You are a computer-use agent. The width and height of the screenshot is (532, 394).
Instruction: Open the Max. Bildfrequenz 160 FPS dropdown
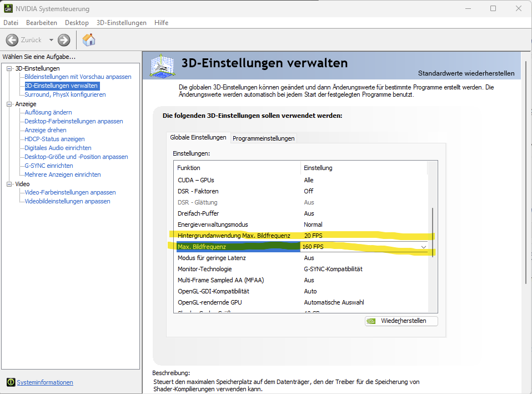tap(424, 247)
